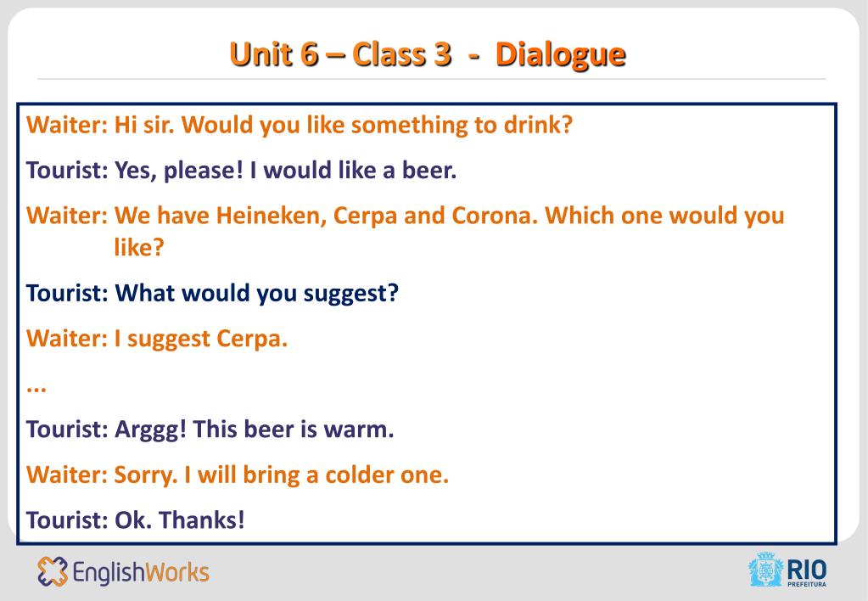Viewport: 868px width, 601px height.
Task: Click the word Corona in the dialogue
Action: [495, 216]
